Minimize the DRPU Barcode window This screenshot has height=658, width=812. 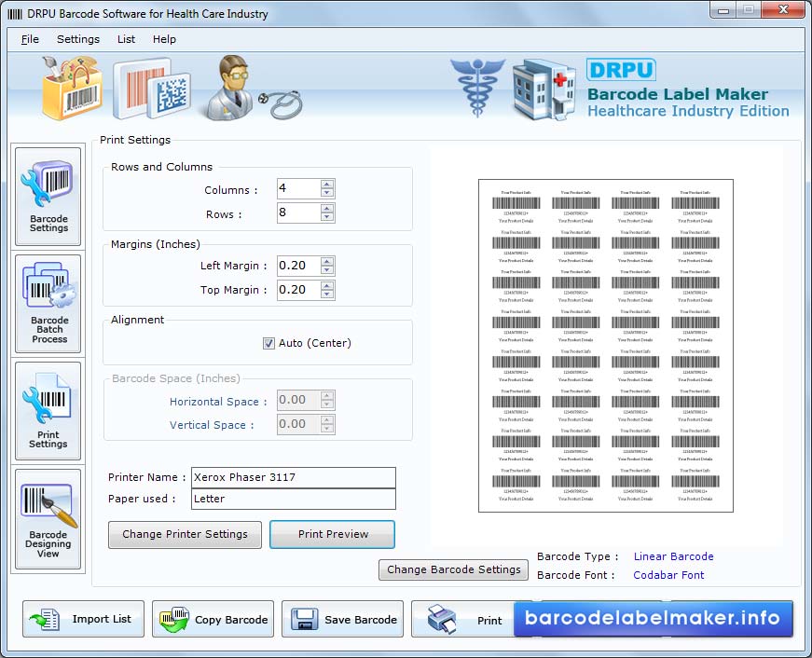(723, 10)
